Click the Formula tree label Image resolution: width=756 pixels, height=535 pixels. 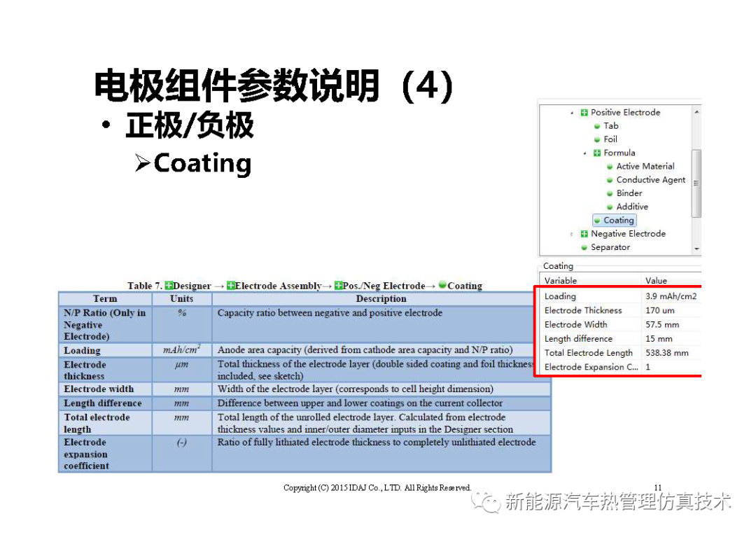click(x=619, y=153)
